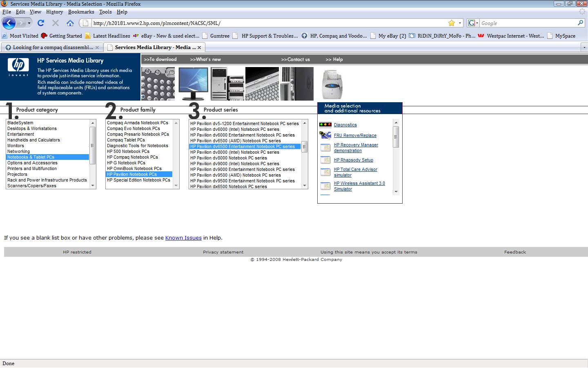Viewport: 588px width, 368px height.
Task: Open the Bookmarks menu
Action: [x=81, y=12]
